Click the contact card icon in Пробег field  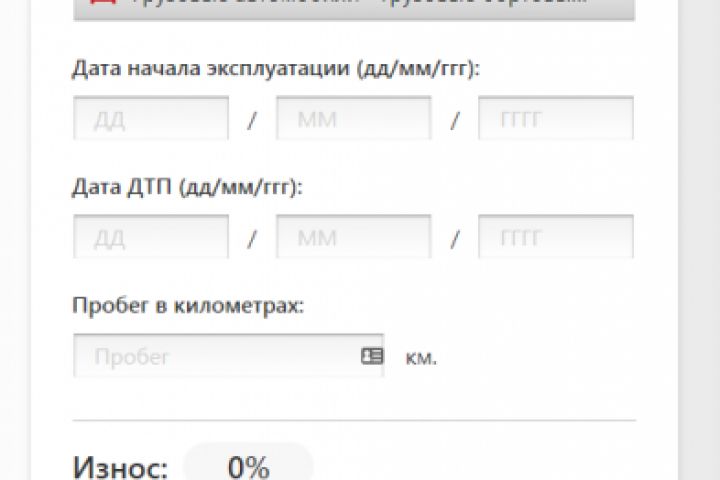(372, 356)
